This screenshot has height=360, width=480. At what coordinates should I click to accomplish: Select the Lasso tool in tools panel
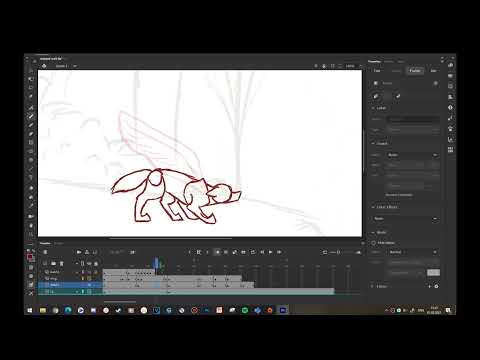[31, 88]
